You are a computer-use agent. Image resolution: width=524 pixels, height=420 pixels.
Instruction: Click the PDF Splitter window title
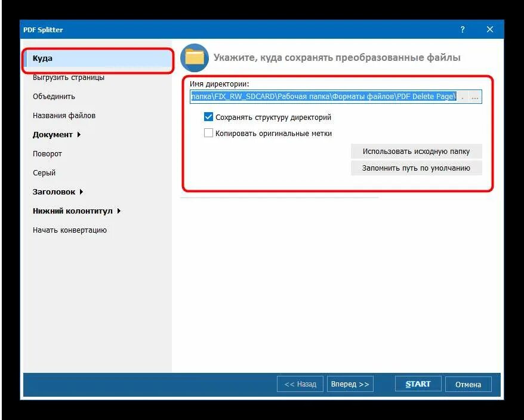coord(43,30)
